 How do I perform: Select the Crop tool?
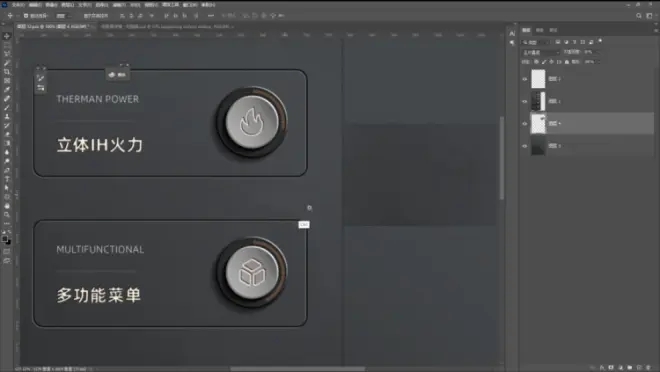click(x=7, y=72)
